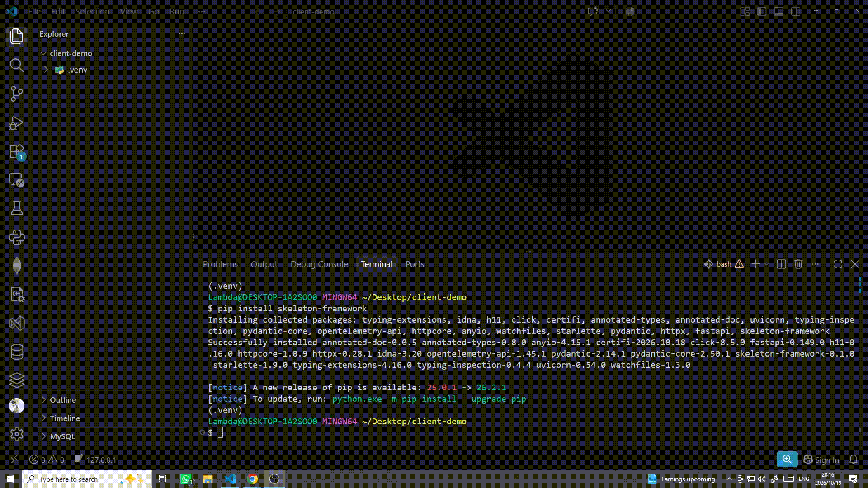
Task: Maximize the terminal panel size
Action: tap(838, 264)
